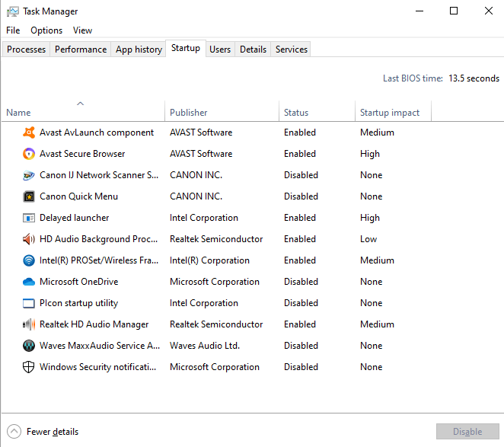Click the Avast Secure Browser icon

click(x=29, y=154)
